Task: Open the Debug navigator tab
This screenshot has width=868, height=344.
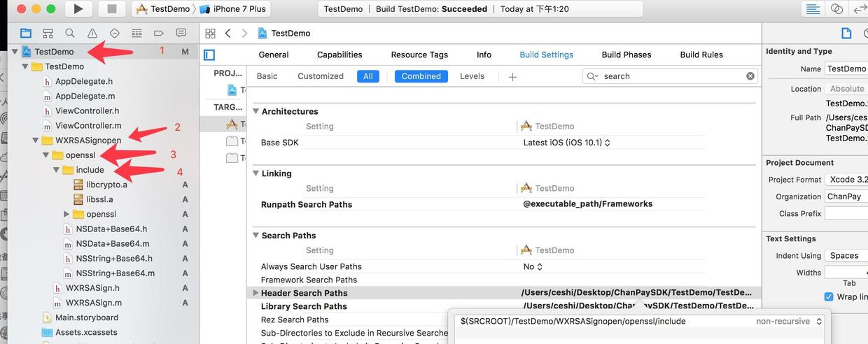Action: click(136, 33)
